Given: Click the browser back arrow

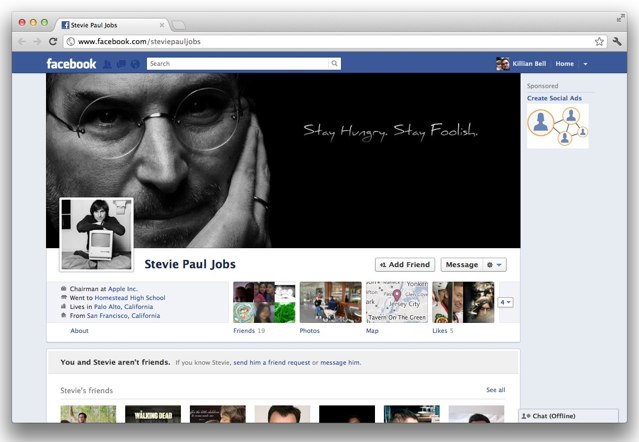Looking at the screenshot, I should coord(23,42).
